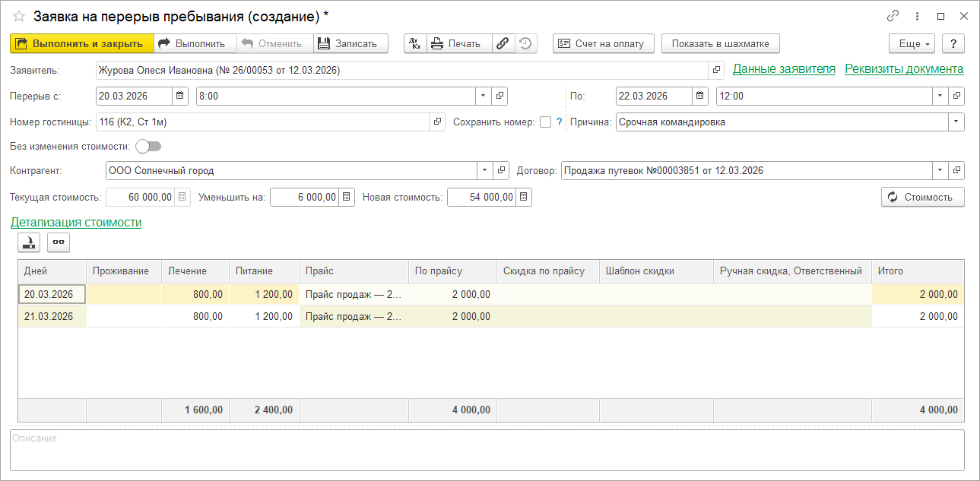This screenshot has height=481, width=980.
Task: Open calendar for Перерыв с date
Action: pyautogui.click(x=180, y=96)
